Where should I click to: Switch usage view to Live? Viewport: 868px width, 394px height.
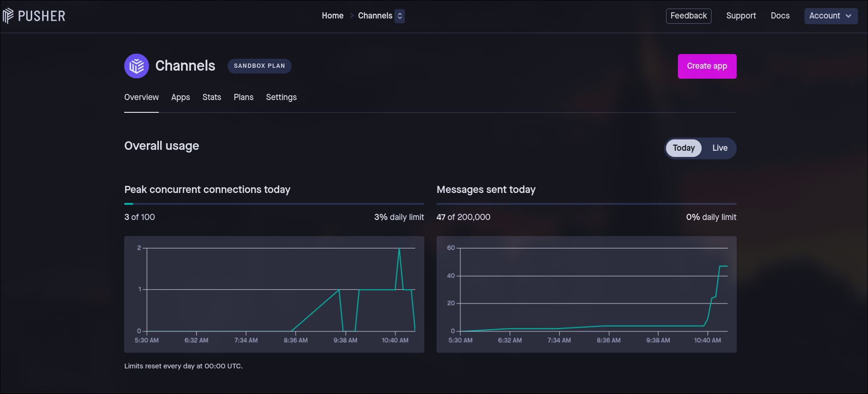point(720,148)
